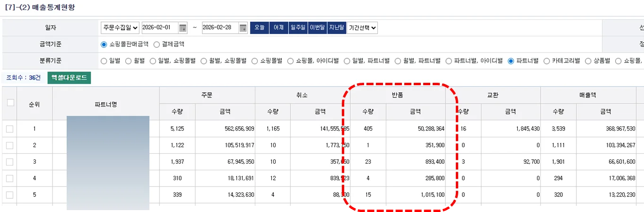The width and height of the screenshot is (644, 212).
Task: Select the 결제금액 radio option
Action: click(157, 44)
